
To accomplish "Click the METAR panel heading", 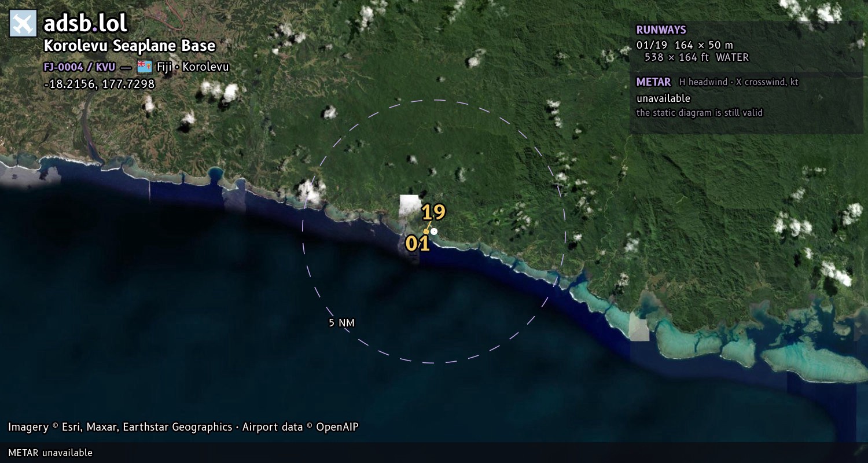I will click(x=653, y=82).
